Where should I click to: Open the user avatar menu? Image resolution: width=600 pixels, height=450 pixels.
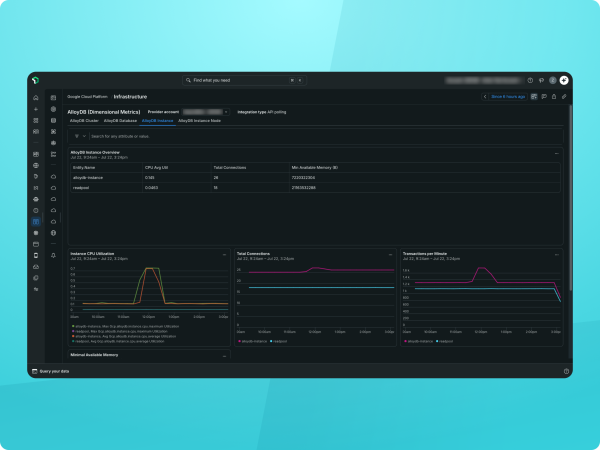tap(553, 80)
